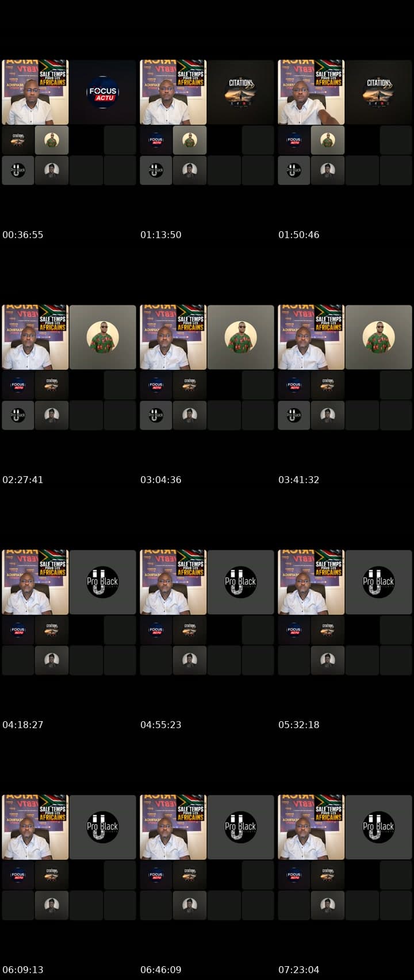Click small Pro Black tile in 00:36:55 frame
Viewport: 414px width, 980px height.
(x=18, y=170)
